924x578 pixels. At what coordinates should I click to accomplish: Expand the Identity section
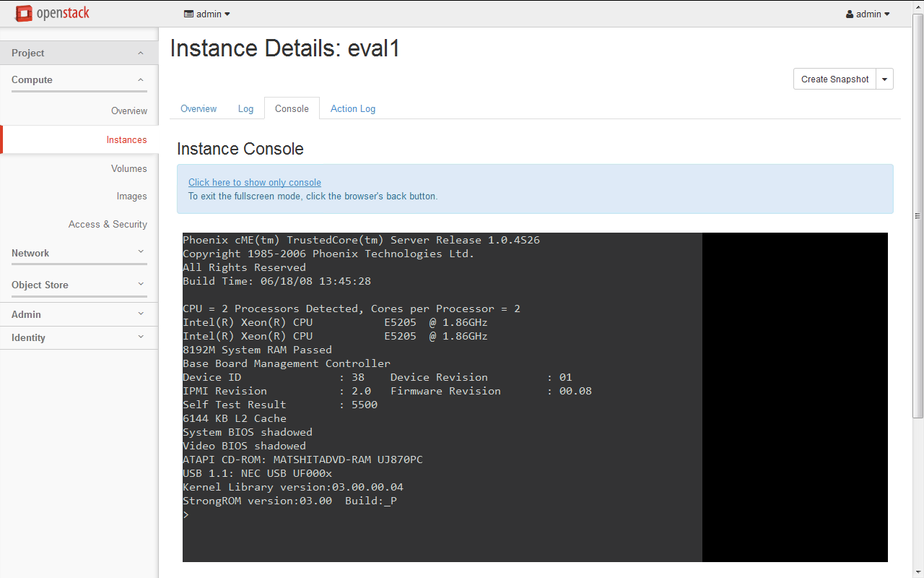[x=79, y=337]
